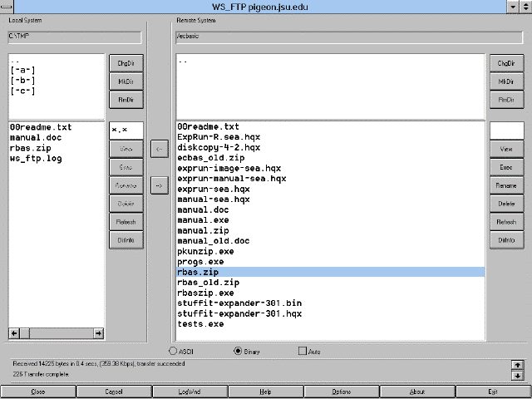Open the LogWnd window
532x399 pixels.
190,392
